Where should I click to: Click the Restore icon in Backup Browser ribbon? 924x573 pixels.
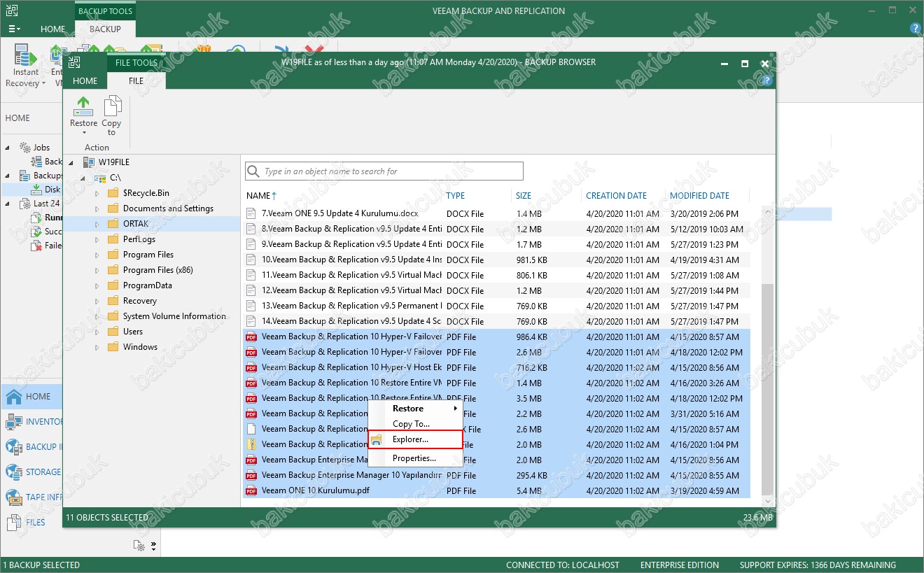(x=83, y=107)
